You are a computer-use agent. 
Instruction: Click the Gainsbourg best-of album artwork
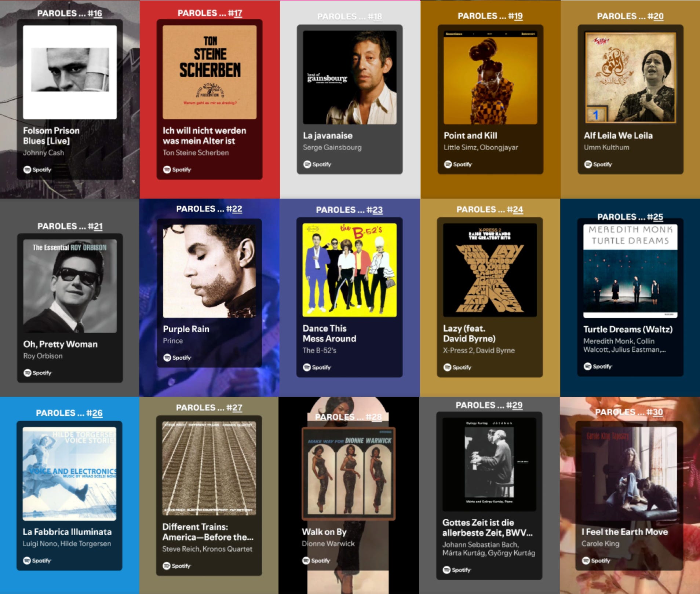(350, 77)
